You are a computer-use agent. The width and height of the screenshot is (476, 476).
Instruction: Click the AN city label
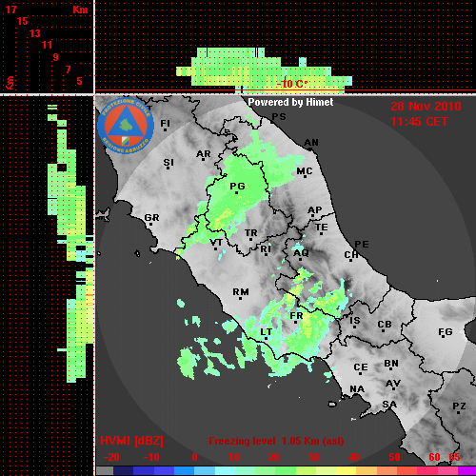point(311,143)
